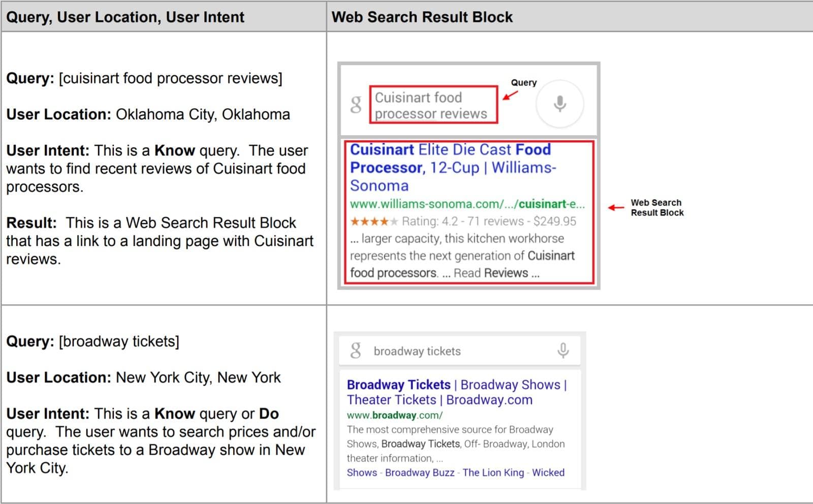Click the www.williams-sonoma.com green URL
Image resolution: width=813 pixels, height=504 pixels.
(x=467, y=204)
